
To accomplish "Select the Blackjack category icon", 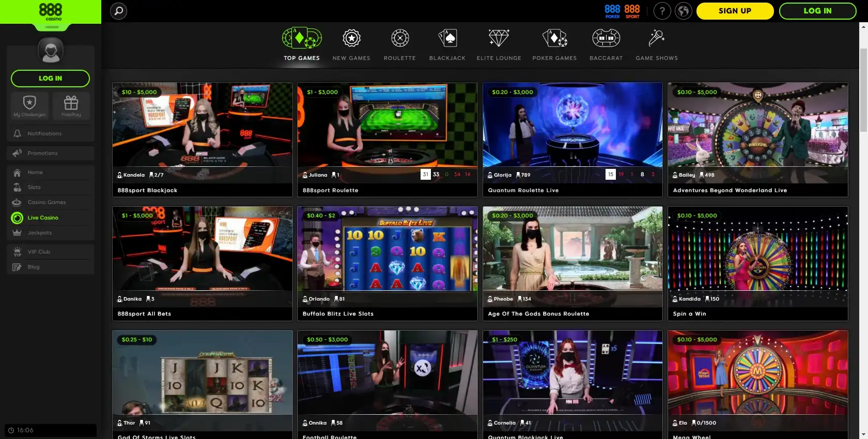I will (x=447, y=38).
